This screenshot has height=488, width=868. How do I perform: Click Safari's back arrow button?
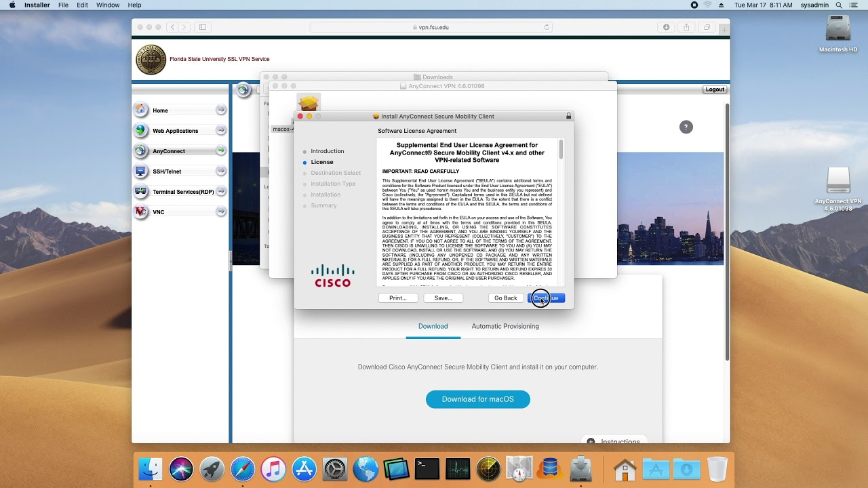[x=172, y=27]
